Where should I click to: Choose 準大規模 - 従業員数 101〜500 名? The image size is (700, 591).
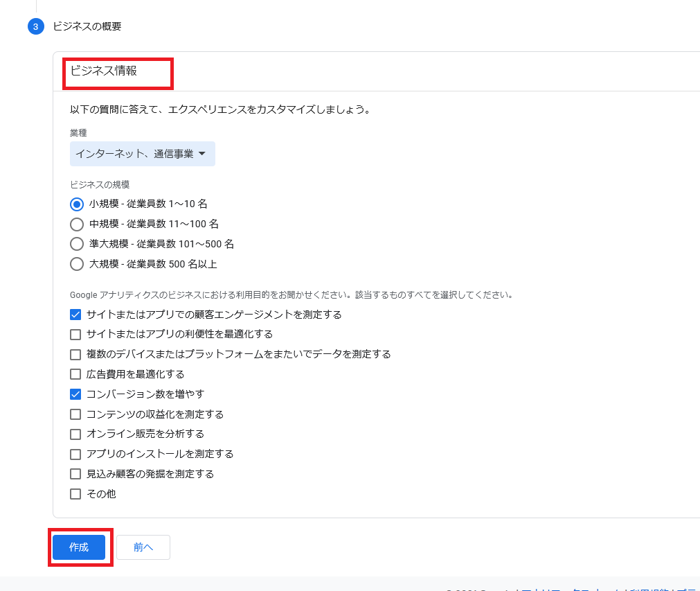click(77, 244)
